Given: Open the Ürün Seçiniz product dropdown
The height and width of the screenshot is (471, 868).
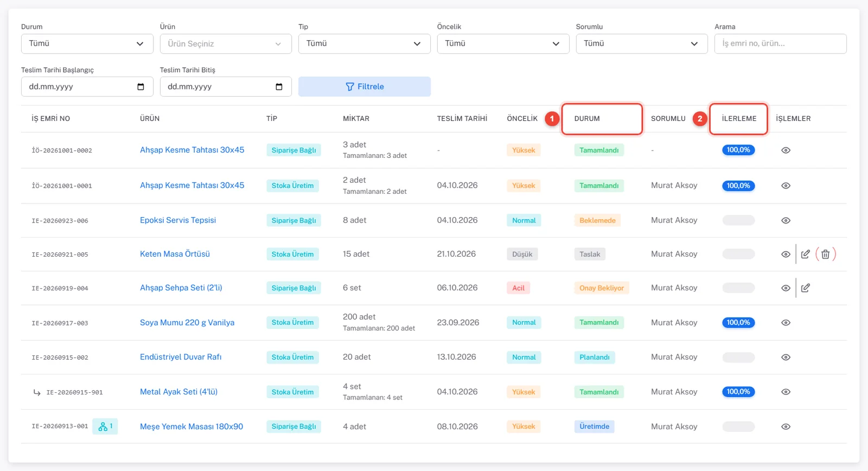Looking at the screenshot, I should tap(226, 44).
